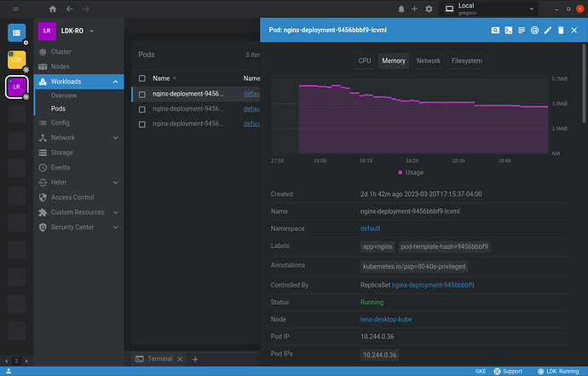Image resolution: width=588 pixels, height=376 pixels.
Task: Go to home icon in top bar
Action: point(53,9)
